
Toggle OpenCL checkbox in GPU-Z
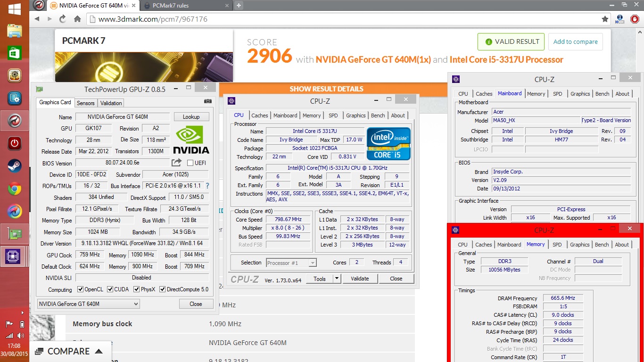point(80,289)
